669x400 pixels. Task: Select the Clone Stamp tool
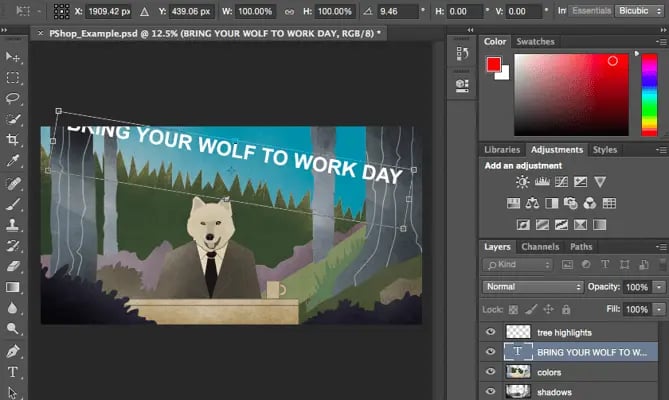pyautogui.click(x=13, y=225)
